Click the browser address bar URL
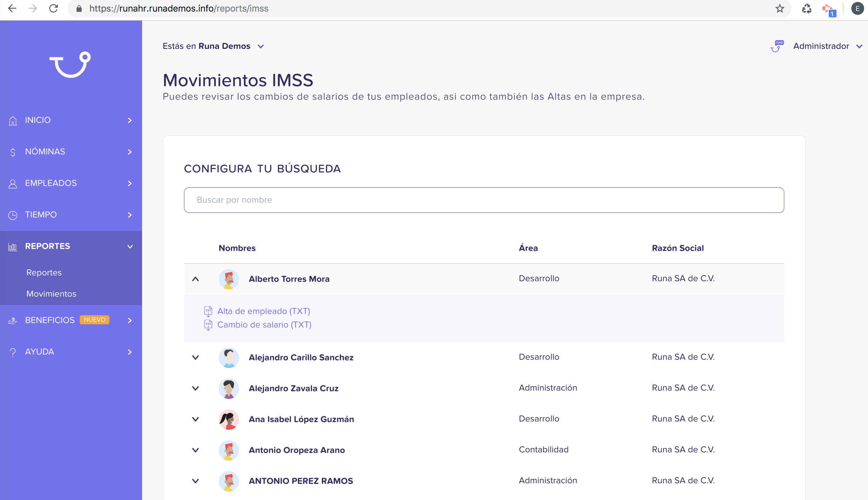The height and width of the screenshot is (500, 868). click(x=179, y=9)
